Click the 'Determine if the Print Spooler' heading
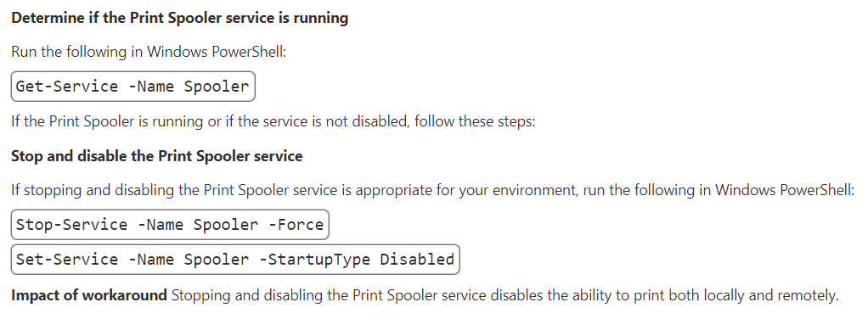The width and height of the screenshot is (868, 319). 180,18
